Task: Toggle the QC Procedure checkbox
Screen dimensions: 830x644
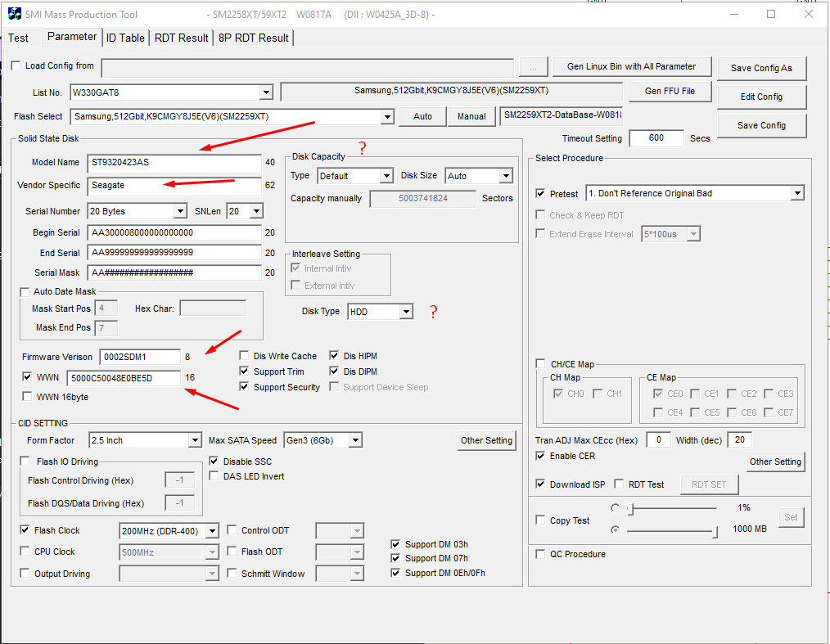Action: click(539, 554)
